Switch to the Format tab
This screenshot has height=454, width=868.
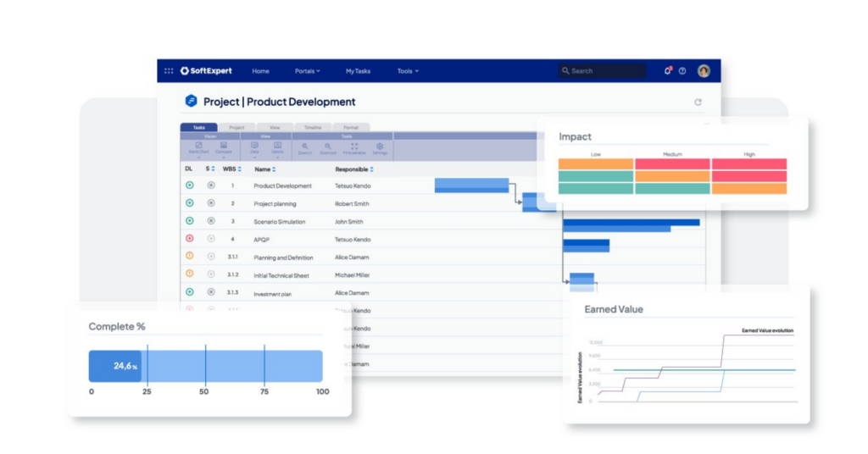[x=351, y=127]
